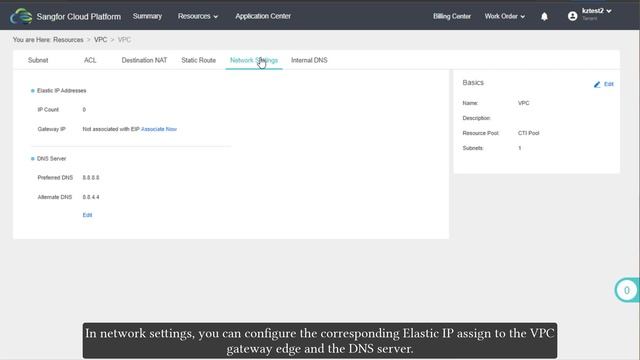Click the user account avatar icon
Screen dimensions: 640x360
pos(572,16)
